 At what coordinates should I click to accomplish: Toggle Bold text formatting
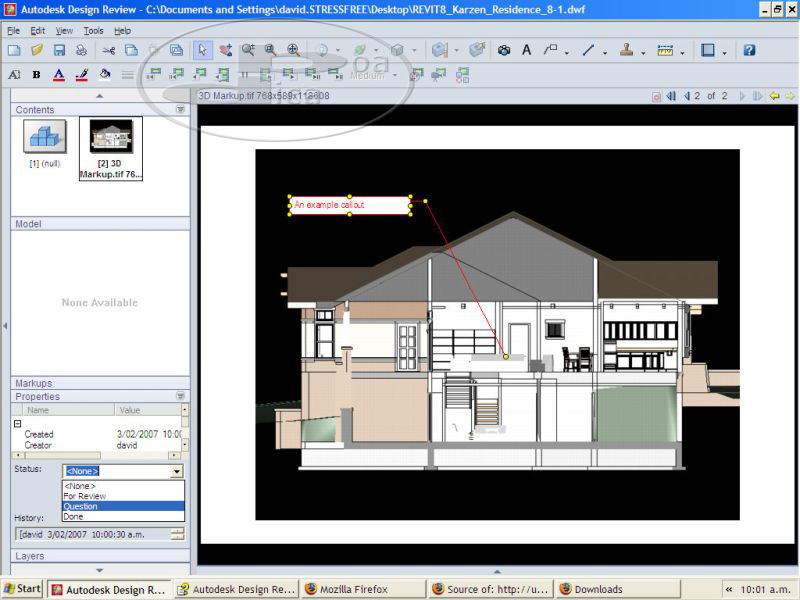point(36,75)
